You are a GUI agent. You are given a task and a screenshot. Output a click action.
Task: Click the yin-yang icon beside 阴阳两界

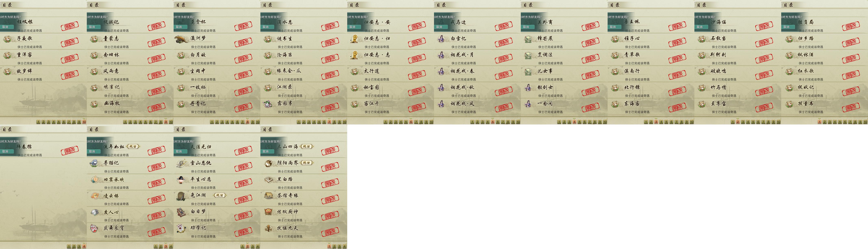[268, 163]
